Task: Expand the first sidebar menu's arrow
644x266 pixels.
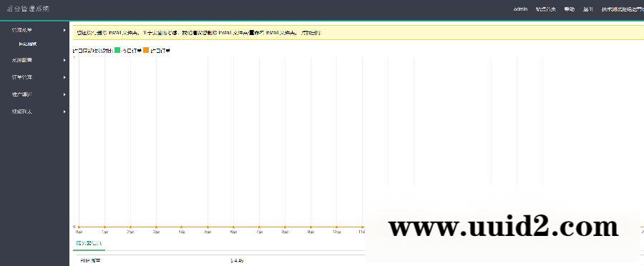Action: 64,30
